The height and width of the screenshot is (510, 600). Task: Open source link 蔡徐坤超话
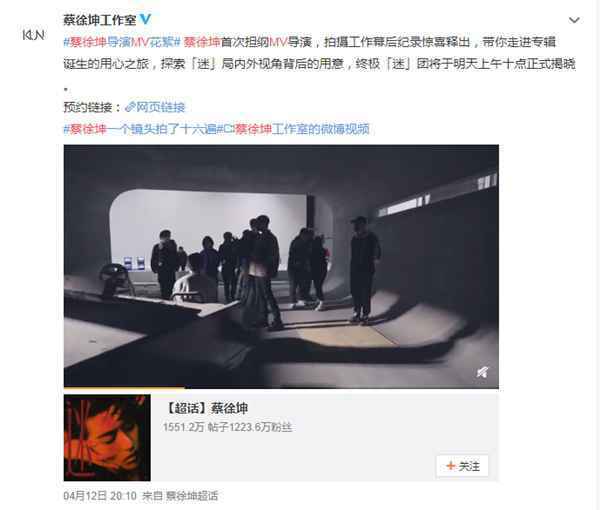[x=192, y=496]
